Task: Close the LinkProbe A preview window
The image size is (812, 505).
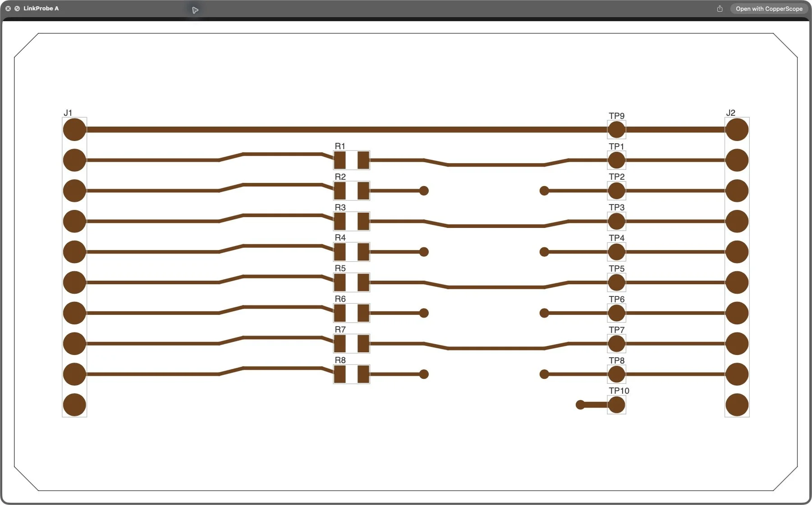Action: (x=8, y=9)
